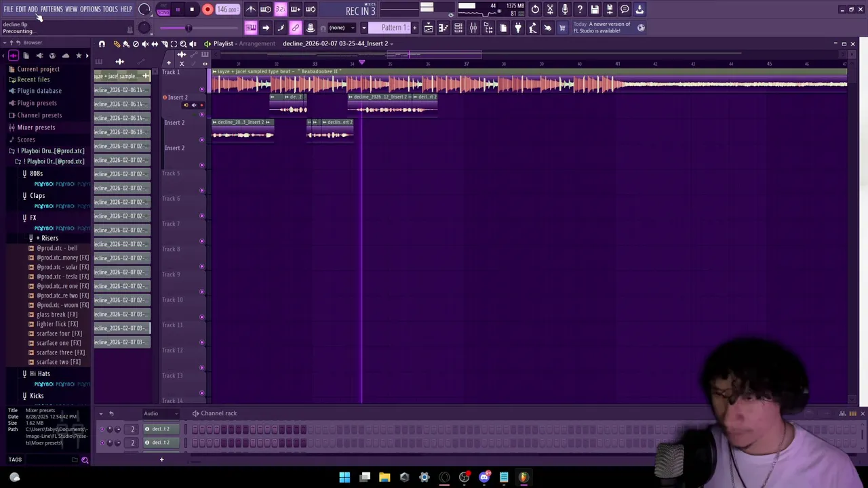Viewport: 868px width, 488px height.
Task: Open the TOOLS menu
Action: point(111,9)
